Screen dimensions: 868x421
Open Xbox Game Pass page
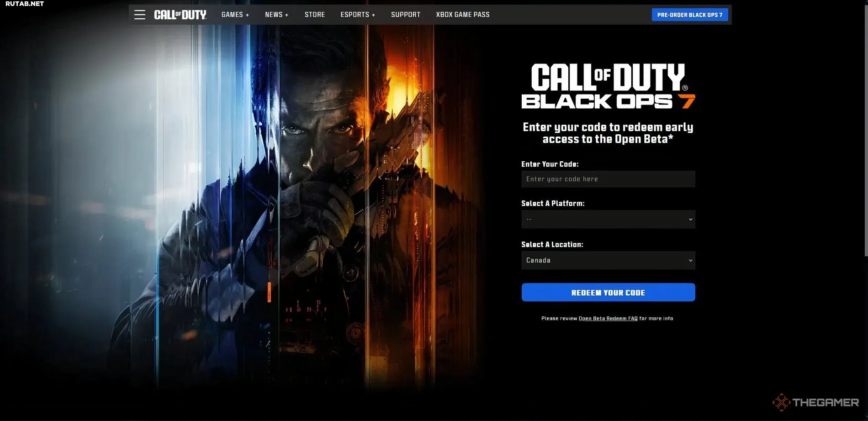tap(463, 15)
